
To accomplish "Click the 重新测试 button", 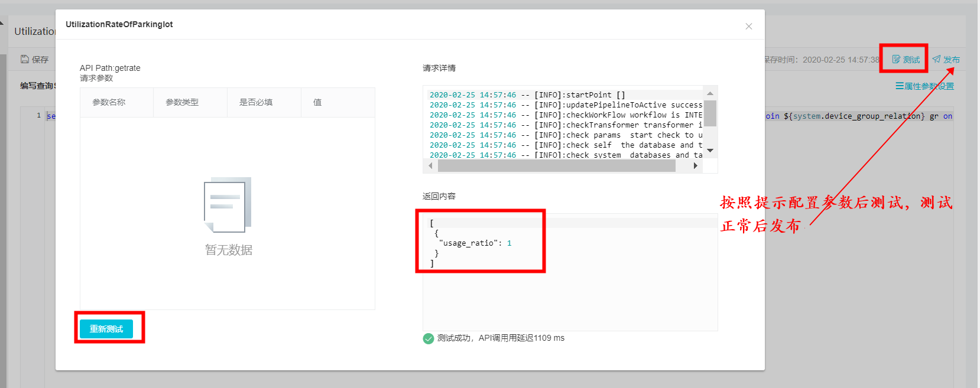I will coord(106,329).
